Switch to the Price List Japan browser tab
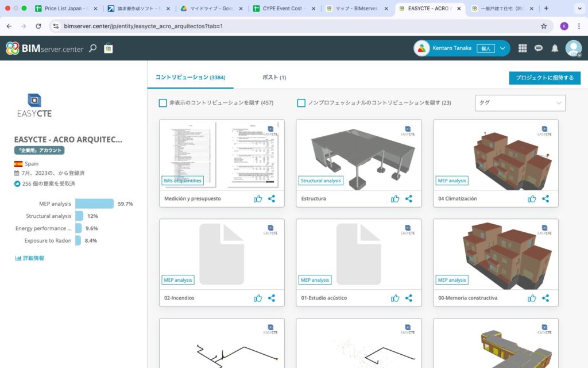The width and height of the screenshot is (588, 368). (66, 8)
